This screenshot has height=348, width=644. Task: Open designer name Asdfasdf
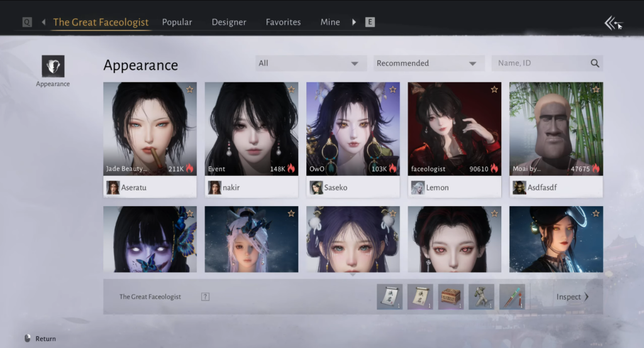click(x=542, y=188)
